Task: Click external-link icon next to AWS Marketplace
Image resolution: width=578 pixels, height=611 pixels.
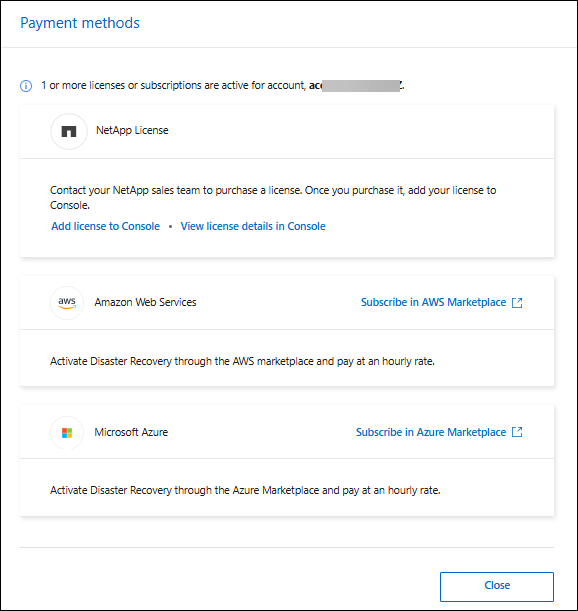Action: [517, 303]
